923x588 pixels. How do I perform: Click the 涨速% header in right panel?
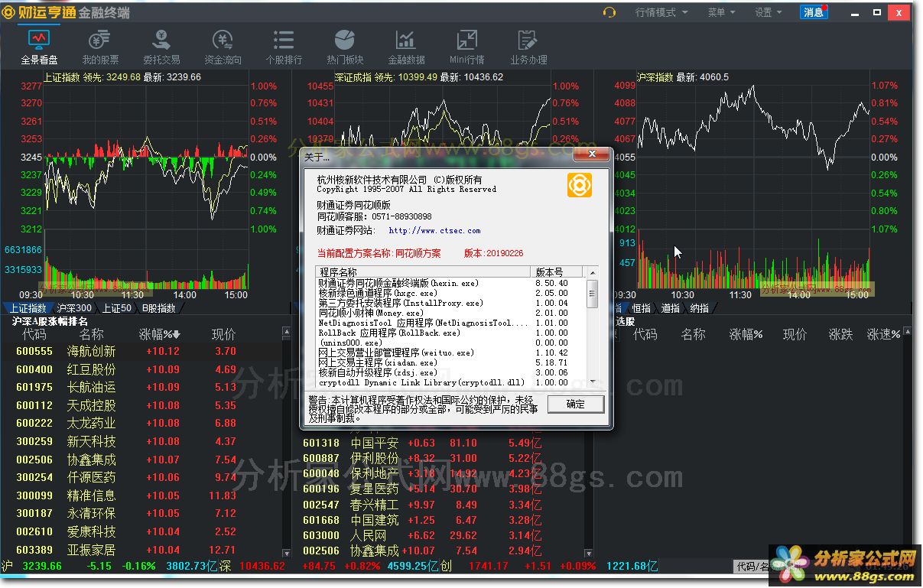click(885, 334)
